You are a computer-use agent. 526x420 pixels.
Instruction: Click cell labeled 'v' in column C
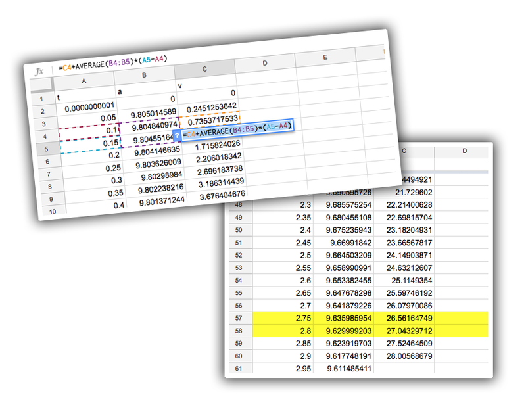(x=207, y=83)
